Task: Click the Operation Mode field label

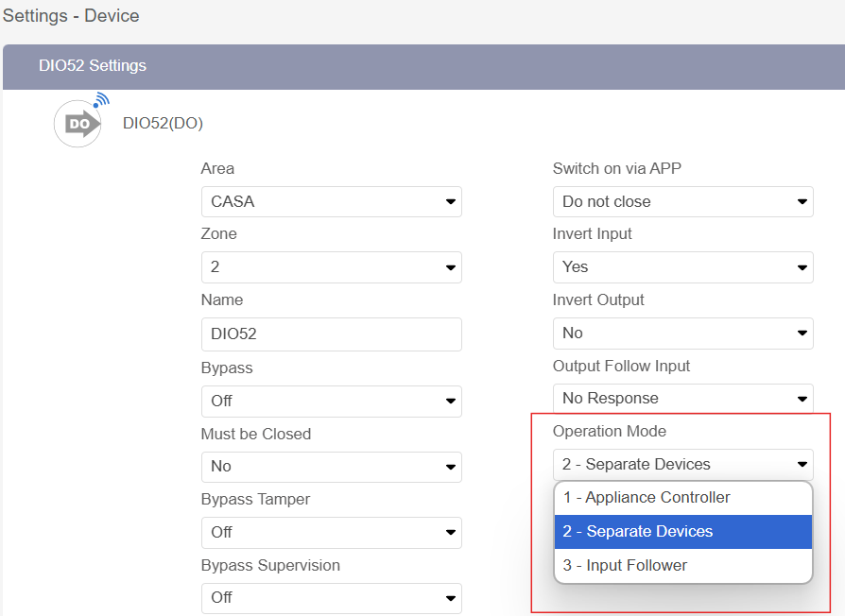Action: tap(610, 432)
